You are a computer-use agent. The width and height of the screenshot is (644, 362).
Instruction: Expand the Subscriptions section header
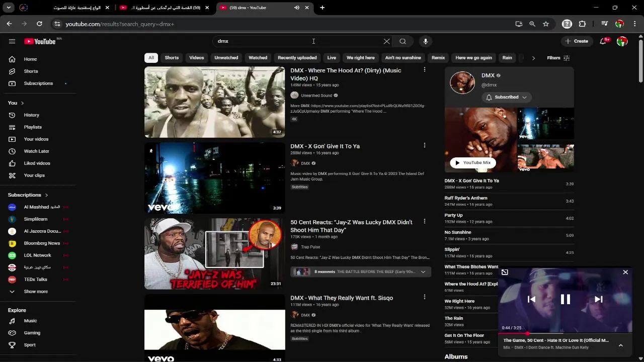28,195
